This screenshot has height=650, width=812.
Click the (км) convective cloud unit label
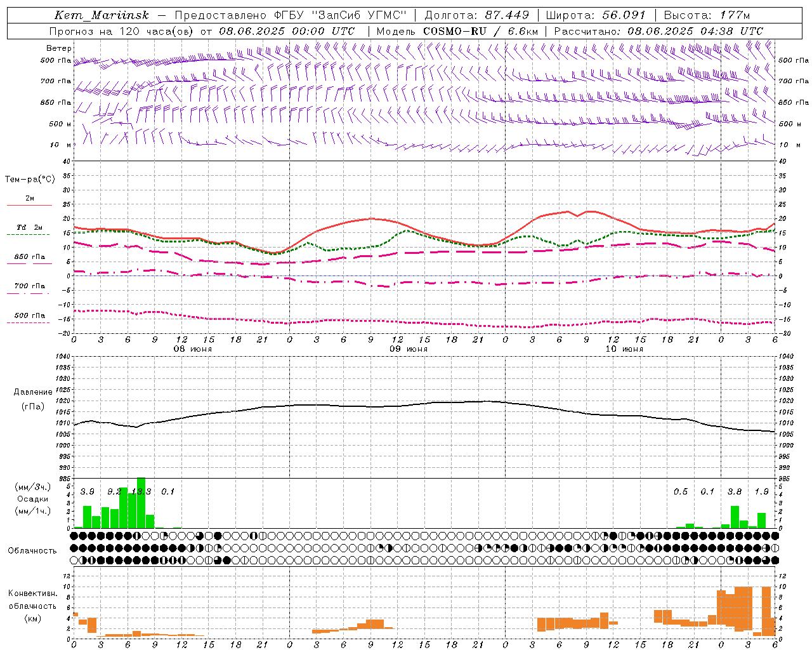(33, 618)
